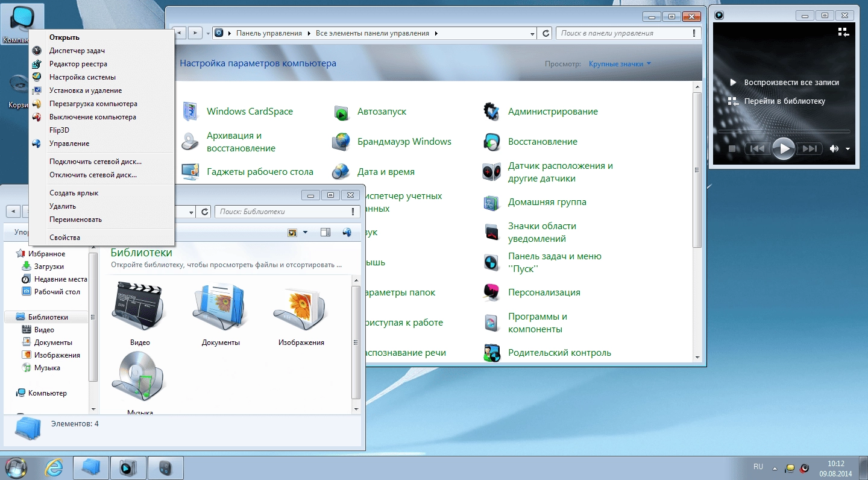The image size is (868, 480).
Task: Open Родительский контроль icon
Action: pyautogui.click(x=492, y=353)
